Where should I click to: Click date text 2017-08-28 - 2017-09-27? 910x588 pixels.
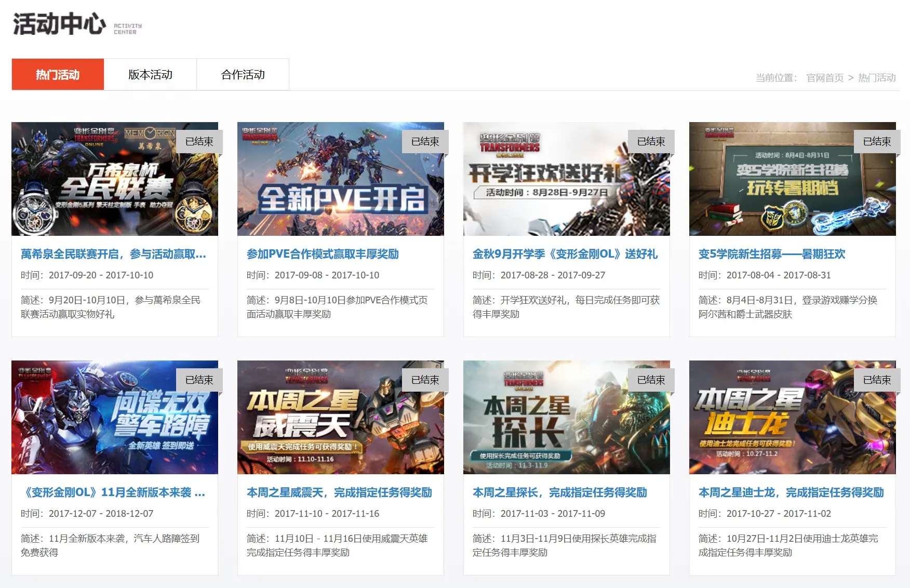[x=553, y=275]
